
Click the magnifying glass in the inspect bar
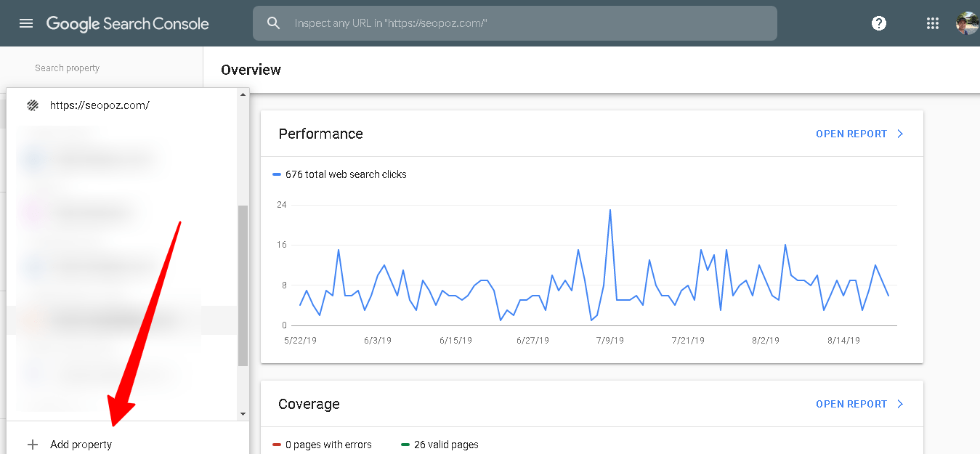coord(273,23)
